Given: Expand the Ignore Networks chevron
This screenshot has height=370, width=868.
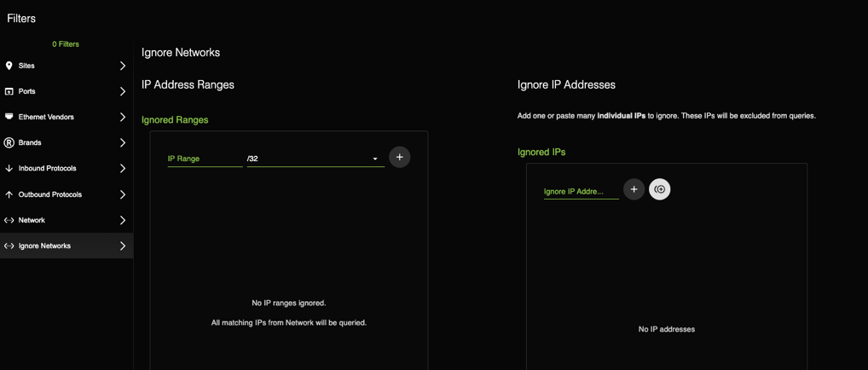Looking at the screenshot, I should click(x=123, y=246).
